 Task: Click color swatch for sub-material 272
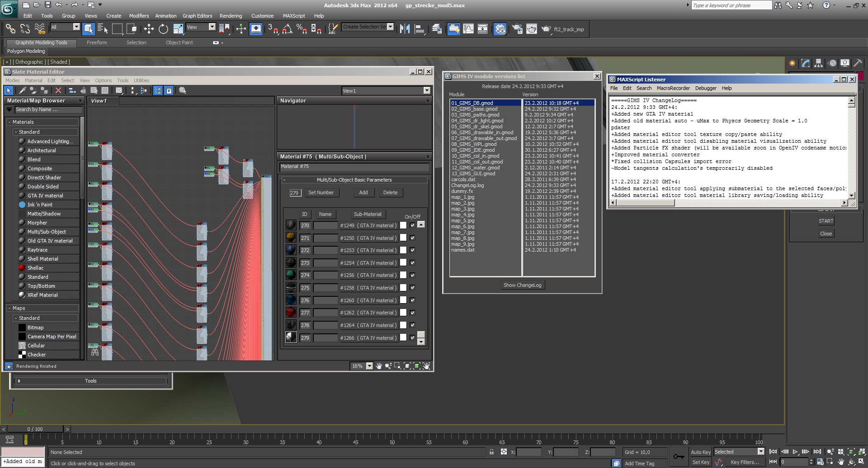[x=403, y=250]
